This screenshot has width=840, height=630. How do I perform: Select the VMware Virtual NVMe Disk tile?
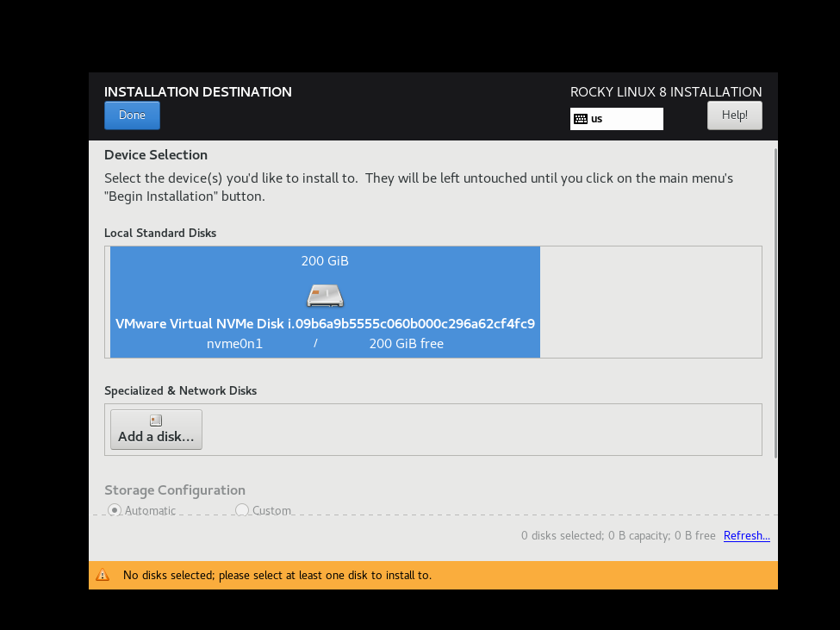click(x=325, y=302)
